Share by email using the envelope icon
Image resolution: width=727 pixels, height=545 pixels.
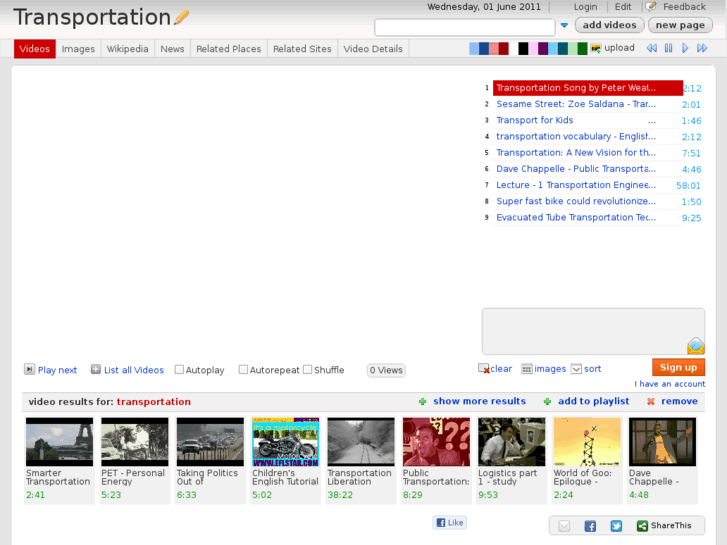pos(564,526)
